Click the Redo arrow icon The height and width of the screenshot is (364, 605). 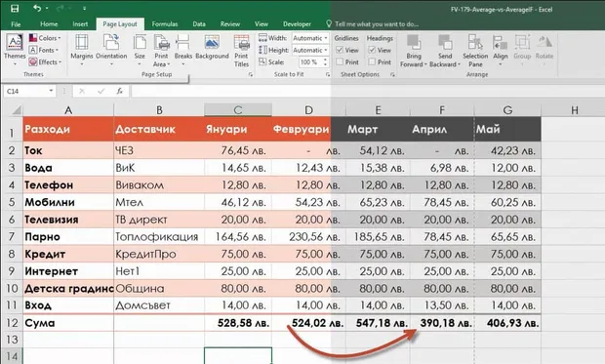coord(60,8)
